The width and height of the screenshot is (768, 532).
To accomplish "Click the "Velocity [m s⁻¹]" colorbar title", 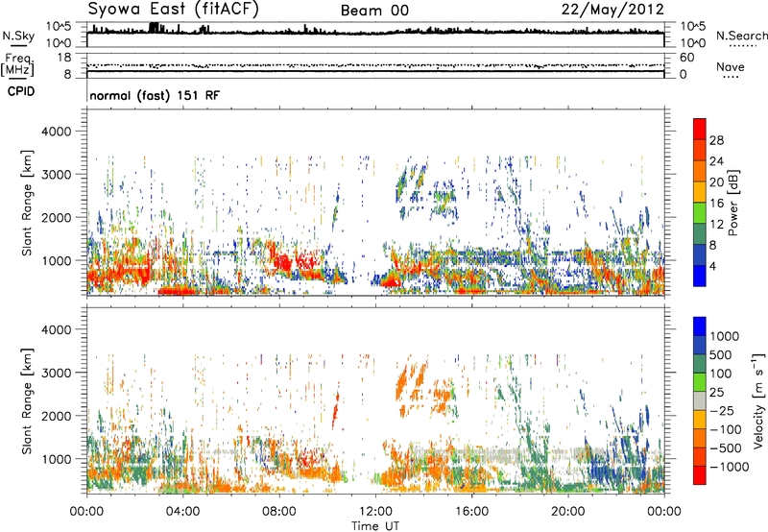I will (x=758, y=400).
